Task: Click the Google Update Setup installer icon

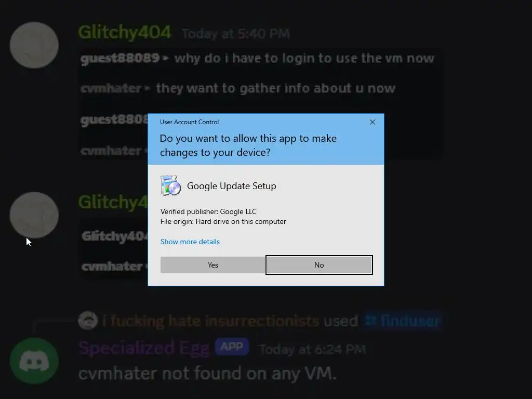Action: (x=170, y=185)
